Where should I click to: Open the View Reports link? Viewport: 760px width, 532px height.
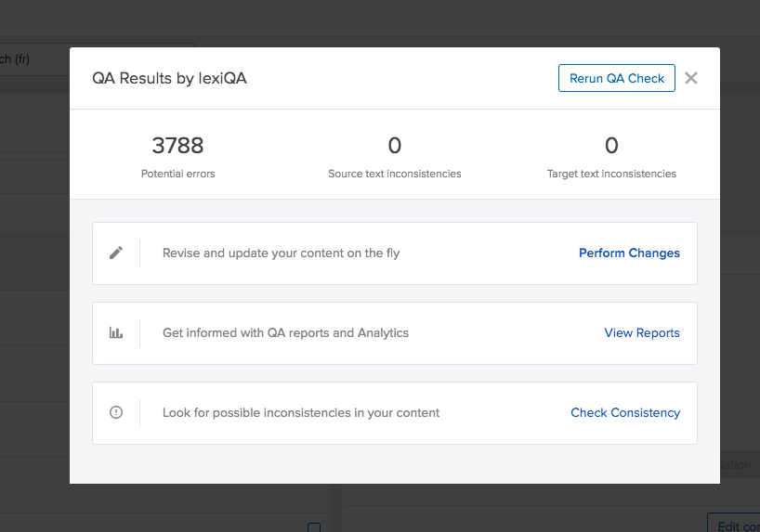tap(642, 333)
